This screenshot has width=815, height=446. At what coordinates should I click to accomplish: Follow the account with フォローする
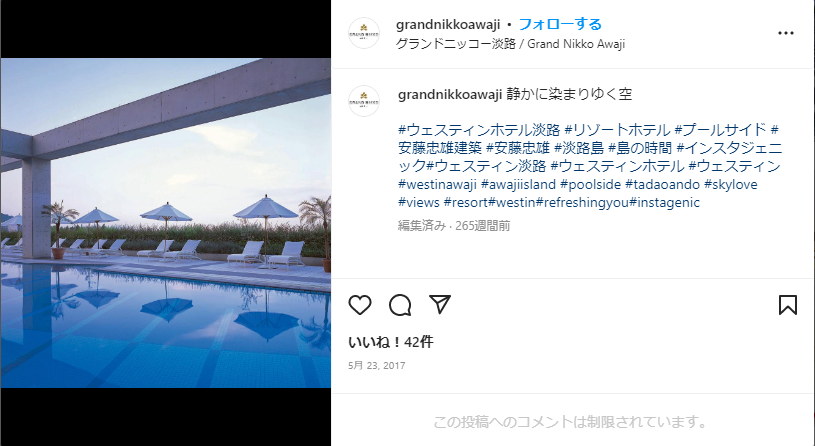(x=560, y=24)
